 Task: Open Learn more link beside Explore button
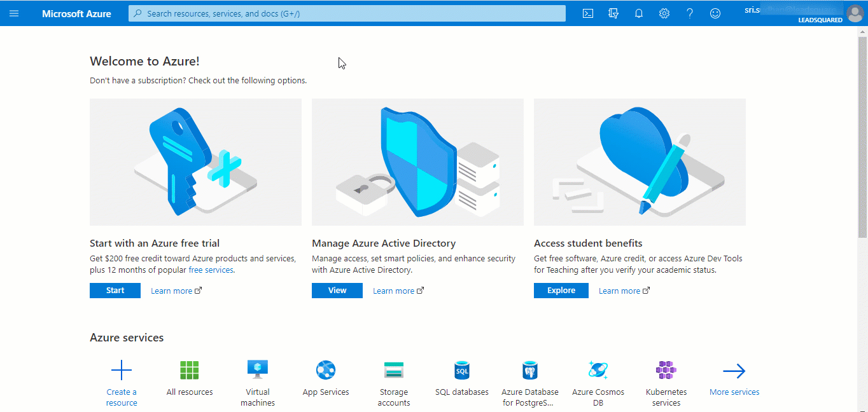click(624, 291)
